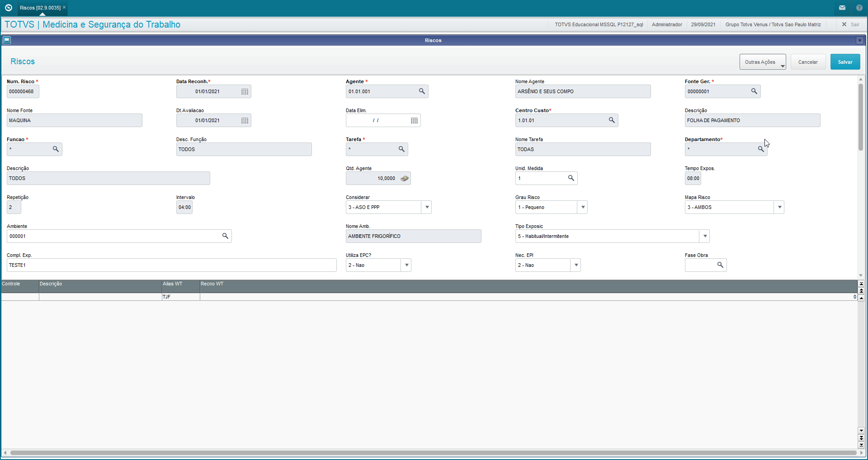This screenshot has width=868, height=460.
Task: Click form scroll down arrow
Action: point(861,275)
